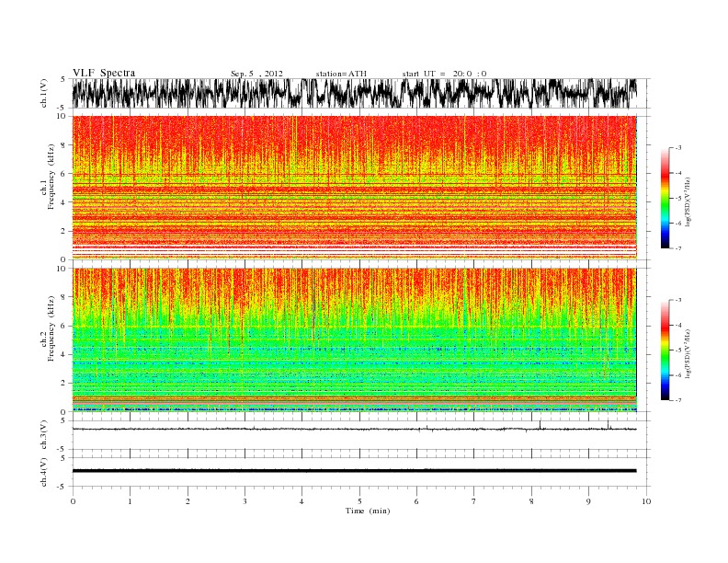The image size is (728, 563).
Task: Click time axis tick label "7"
Action: click(x=474, y=501)
